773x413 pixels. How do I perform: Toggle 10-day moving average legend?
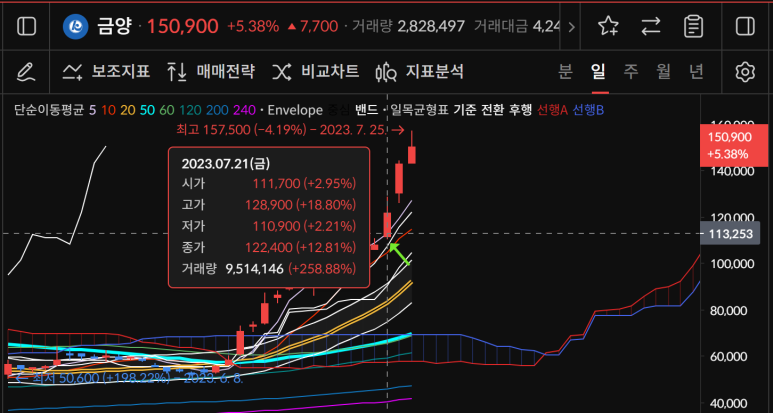[x=108, y=110]
